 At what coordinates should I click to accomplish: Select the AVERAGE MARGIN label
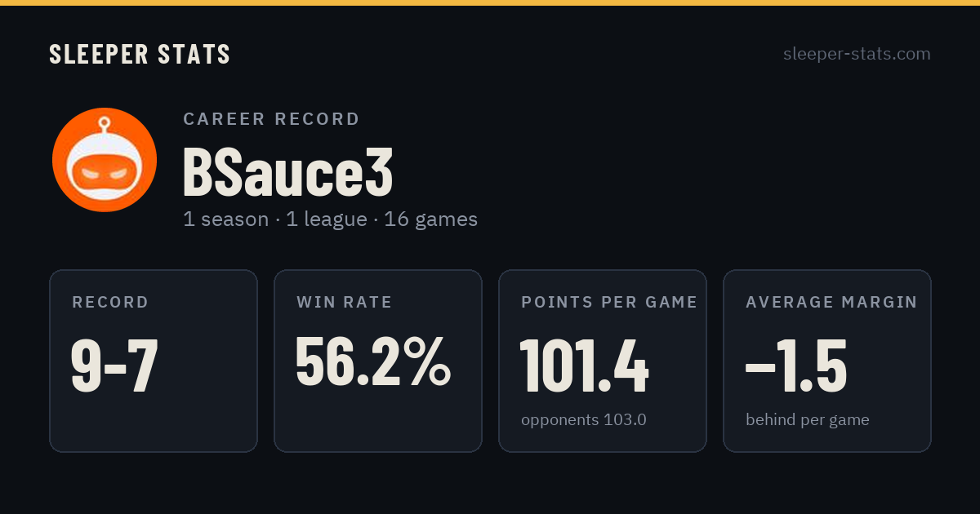(831, 303)
